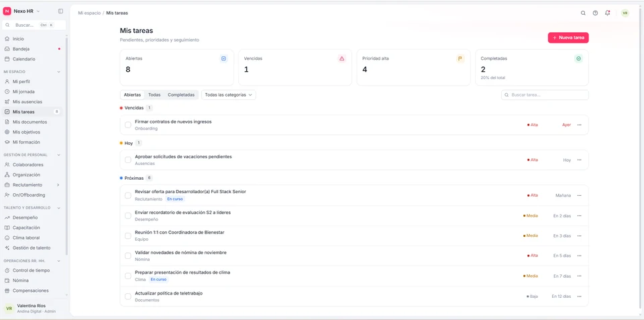The image size is (644, 320).
Task: Click the Prioridad alta flag icon
Action: (460, 59)
